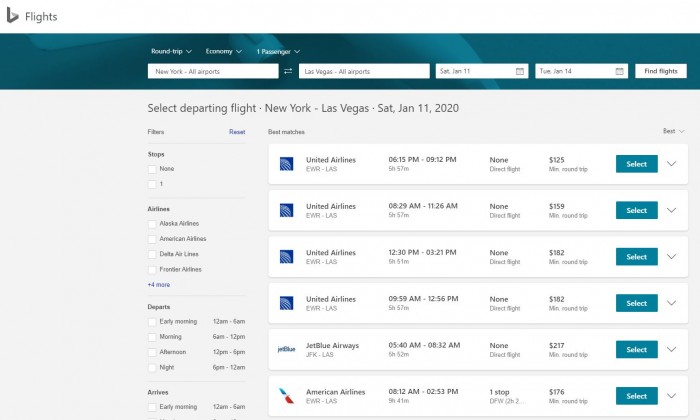Open the Round-trip dropdown

click(x=171, y=51)
